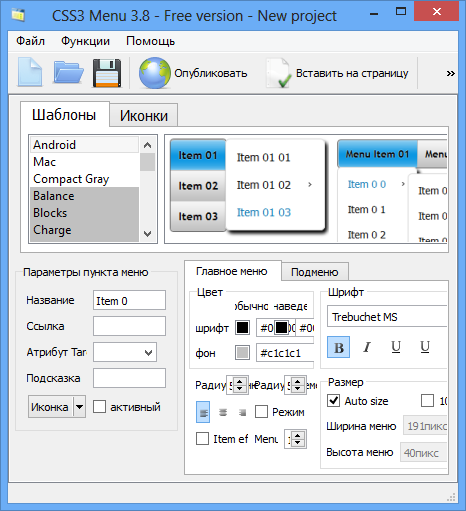Enable the Item ef checkbox

(203, 439)
